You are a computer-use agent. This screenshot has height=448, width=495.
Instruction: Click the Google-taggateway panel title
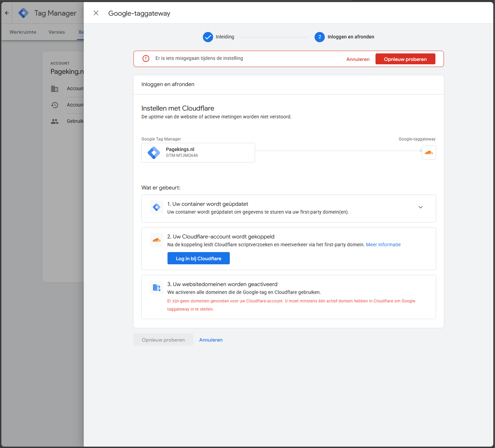[139, 13]
